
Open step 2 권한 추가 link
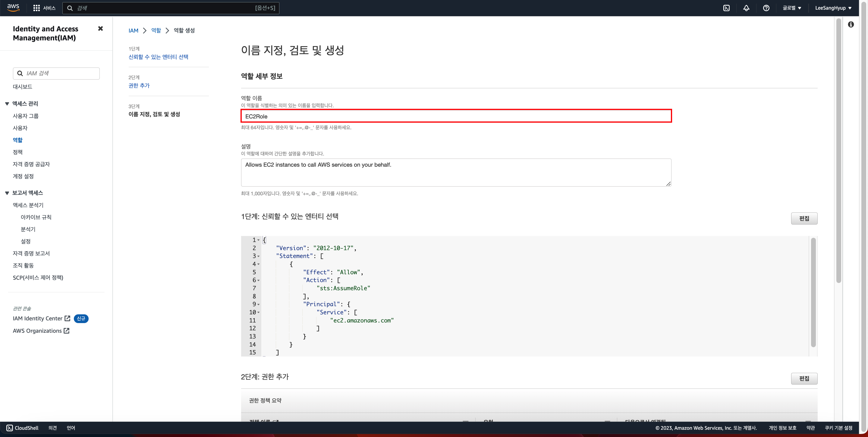click(139, 86)
